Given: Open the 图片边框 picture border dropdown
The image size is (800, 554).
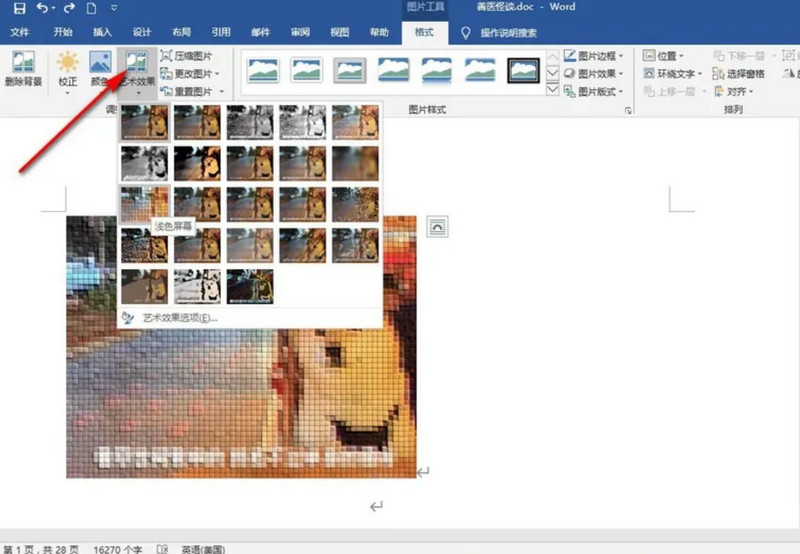Looking at the screenshot, I should pyautogui.click(x=593, y=56).
